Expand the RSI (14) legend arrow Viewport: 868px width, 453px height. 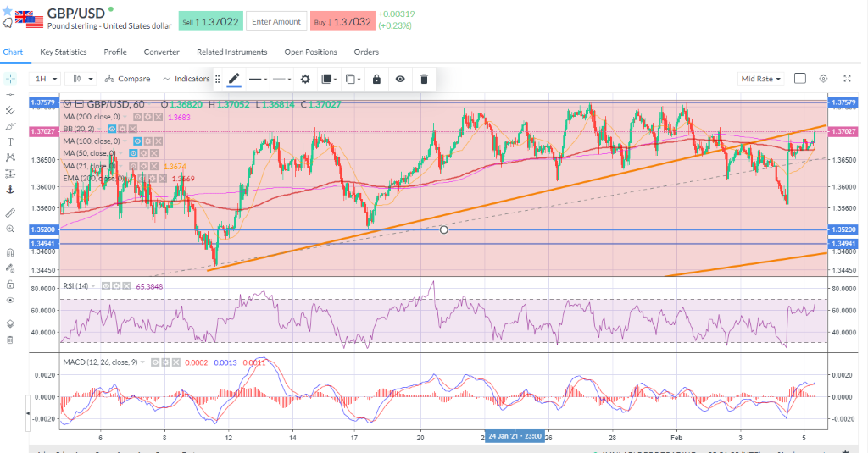pyautogui.click(x=93, y=286)
